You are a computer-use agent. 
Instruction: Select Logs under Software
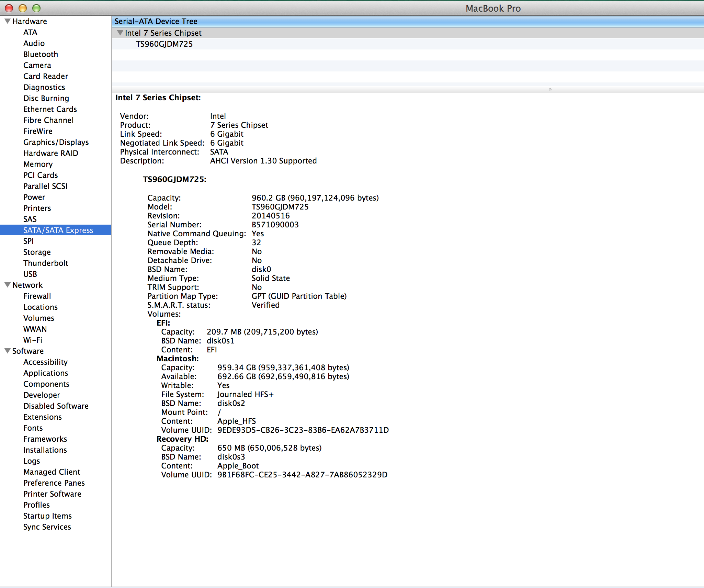[x=32, y=461]
